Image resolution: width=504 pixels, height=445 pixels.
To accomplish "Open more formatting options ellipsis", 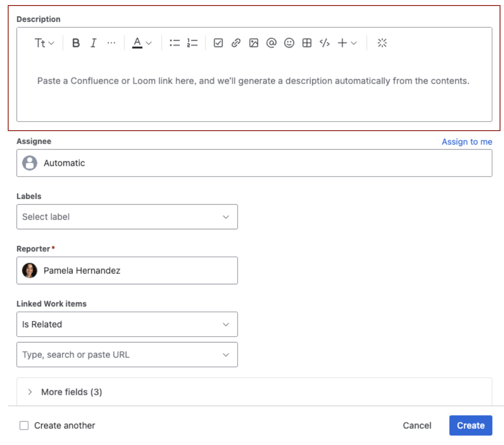I will click(x=111, y=43).
